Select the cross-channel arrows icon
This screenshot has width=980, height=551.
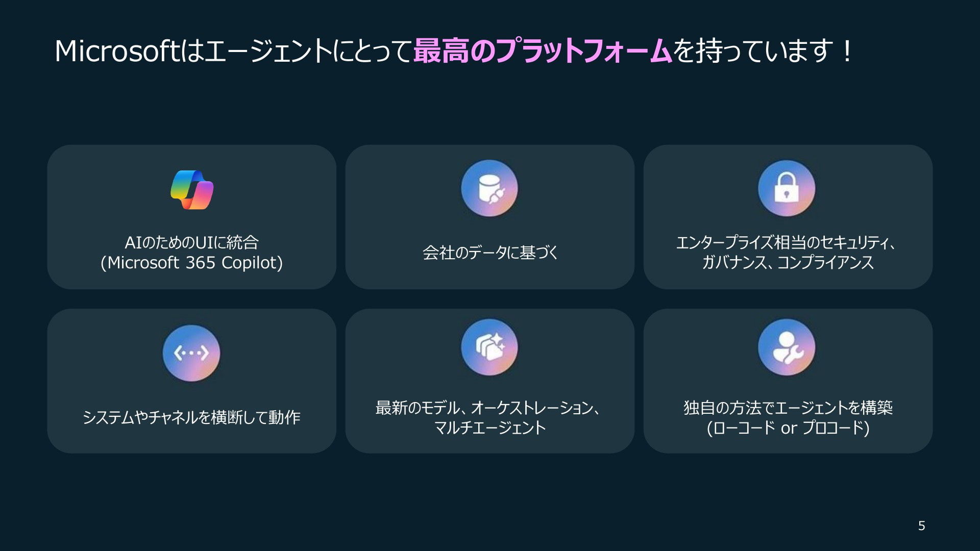191,353
